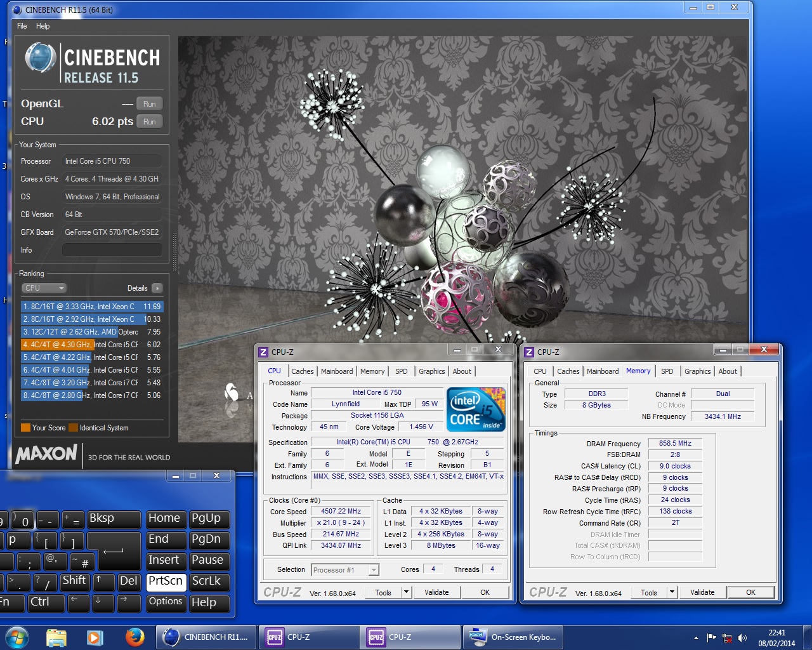This screenshot has height=650, width=812.
Task: Open Details arrow button in Ranking panel
Action: click(x=157, y=288)
